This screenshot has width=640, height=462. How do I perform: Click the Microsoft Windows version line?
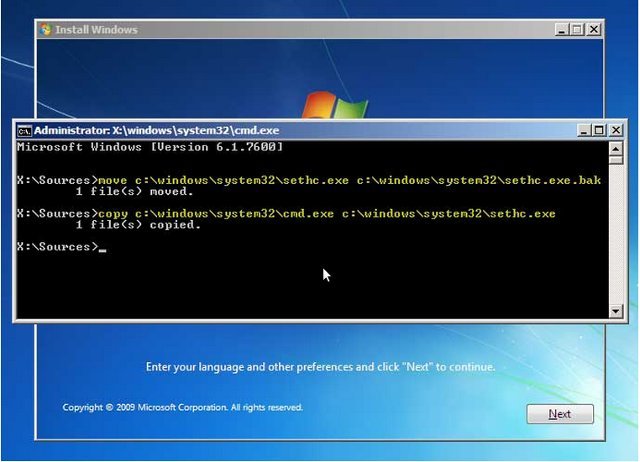pyautogui.click(x=150, y=148)
